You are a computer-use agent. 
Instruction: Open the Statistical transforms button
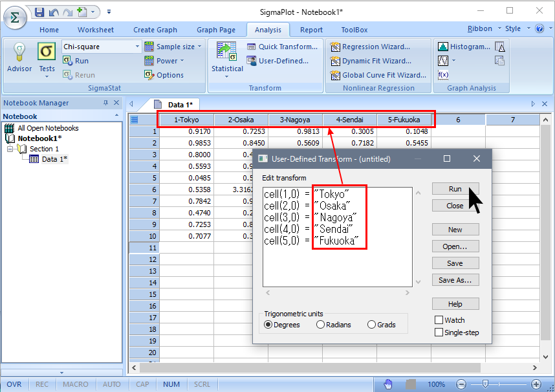(x=227, y=60)
